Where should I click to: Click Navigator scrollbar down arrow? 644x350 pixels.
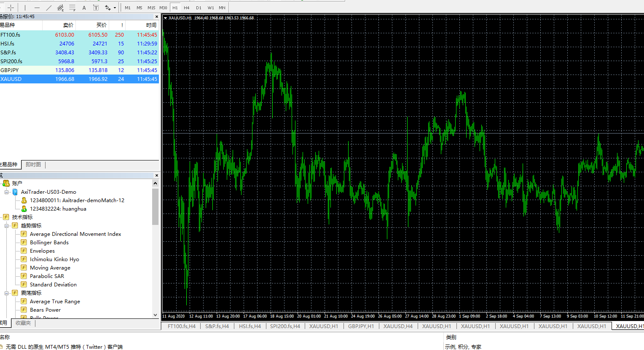point(156,315)
